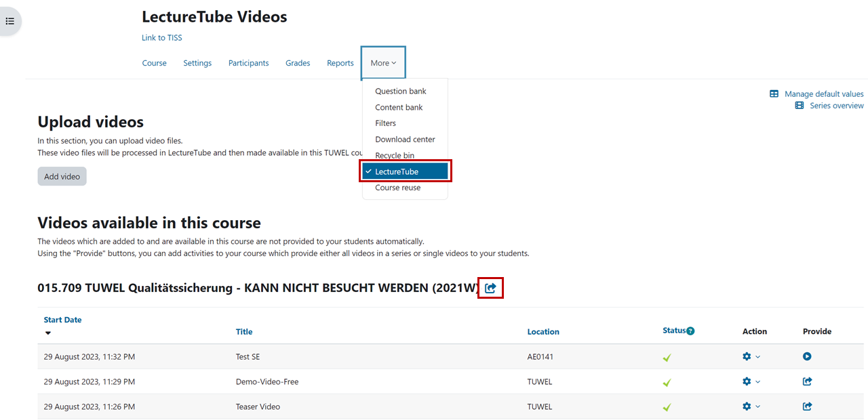Screen dimensions: 868x420
Task: Click the 'LectureTube Videos' page heading
Action: [x=214, y=17]
